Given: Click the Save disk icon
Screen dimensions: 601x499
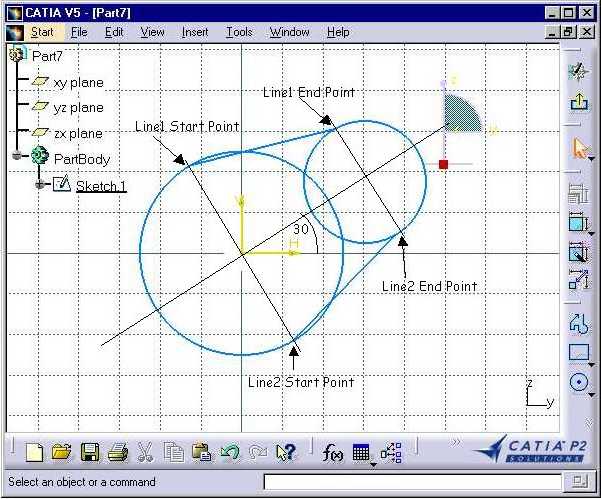Looking at the screenshot, I should pyautogui.click(x=90, y=452).
